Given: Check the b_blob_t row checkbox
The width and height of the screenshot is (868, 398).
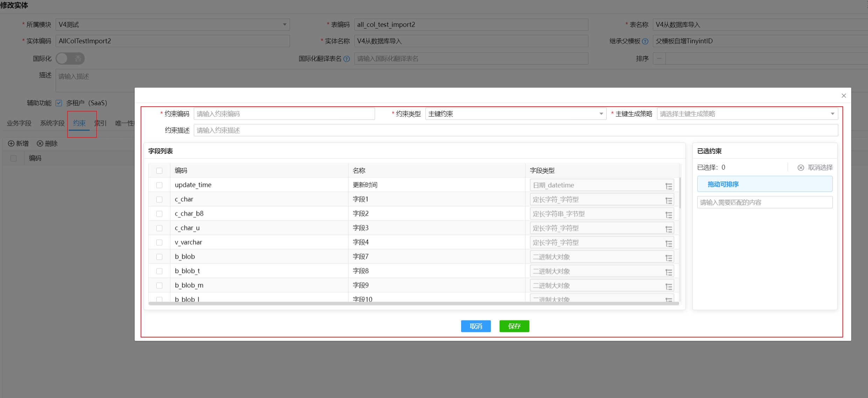Looking at the screenshot, I should click(159, 271).
